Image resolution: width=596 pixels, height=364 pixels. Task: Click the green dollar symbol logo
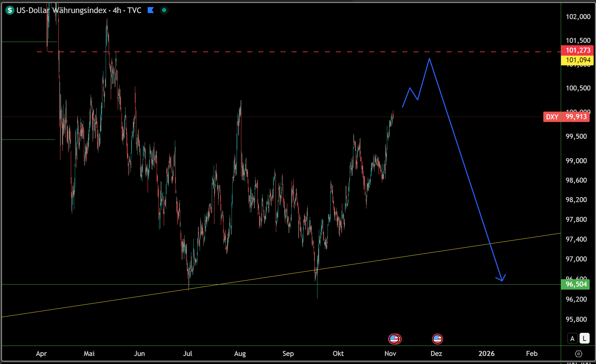(x=10, y=10)
